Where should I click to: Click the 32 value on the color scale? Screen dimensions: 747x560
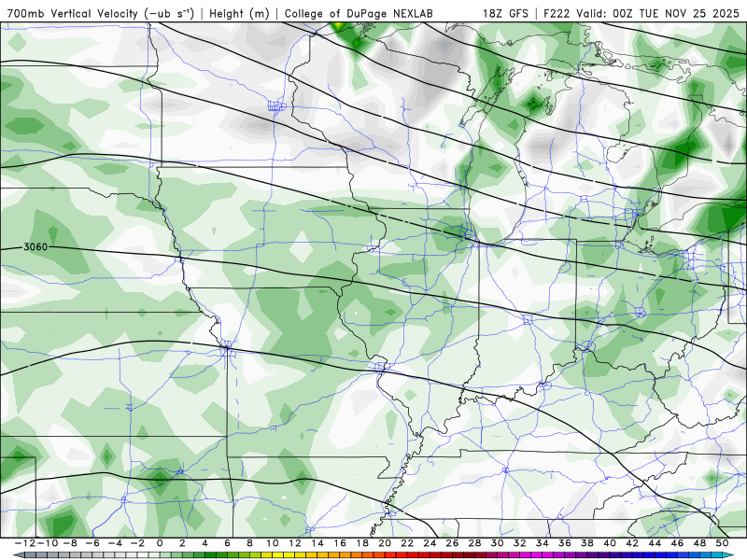coord(520,543)
